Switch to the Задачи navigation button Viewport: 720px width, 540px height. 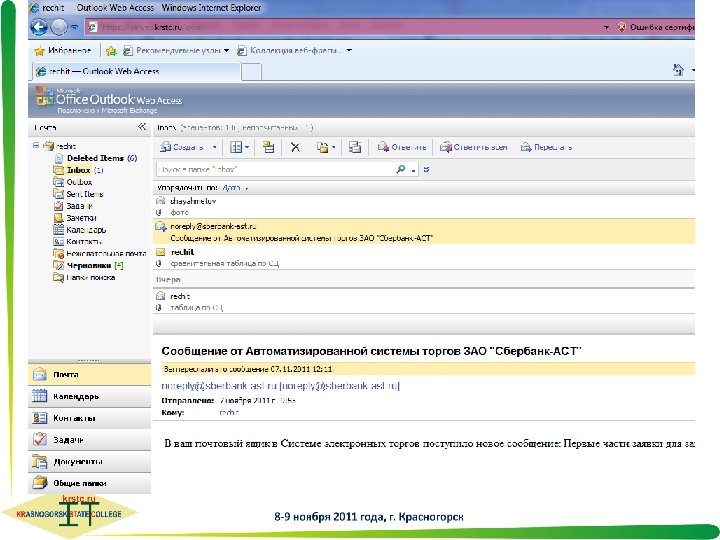click(x=90, y=440)
